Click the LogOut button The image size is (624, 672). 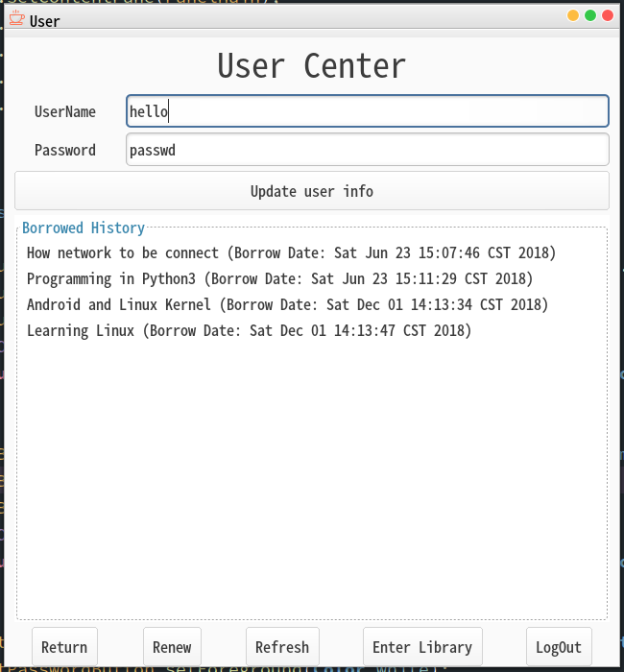click(559, 647)
